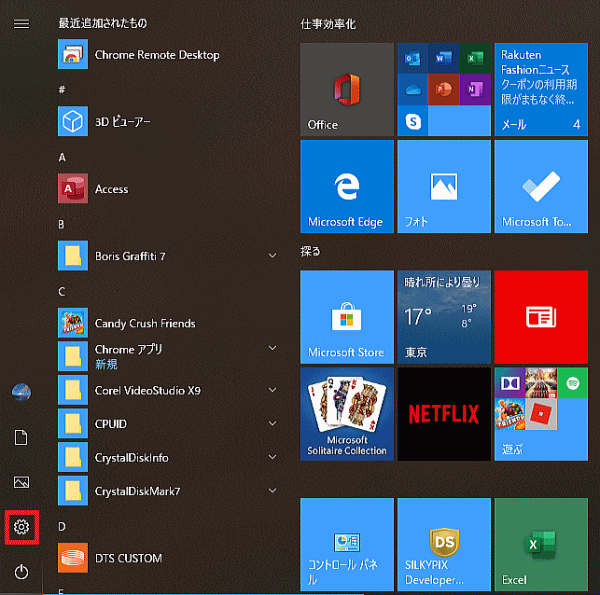Click the B letter header
This screenshot has height=595, width=600.
pos(61,224)
